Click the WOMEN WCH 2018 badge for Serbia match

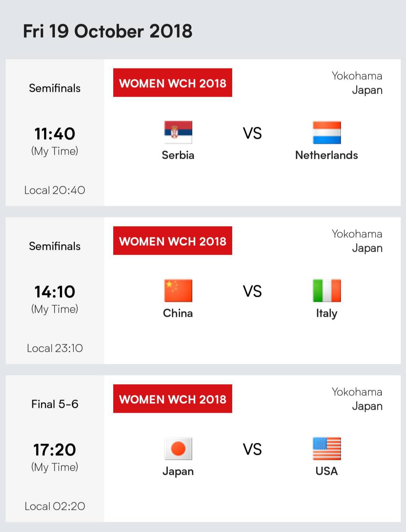[173, 83]
